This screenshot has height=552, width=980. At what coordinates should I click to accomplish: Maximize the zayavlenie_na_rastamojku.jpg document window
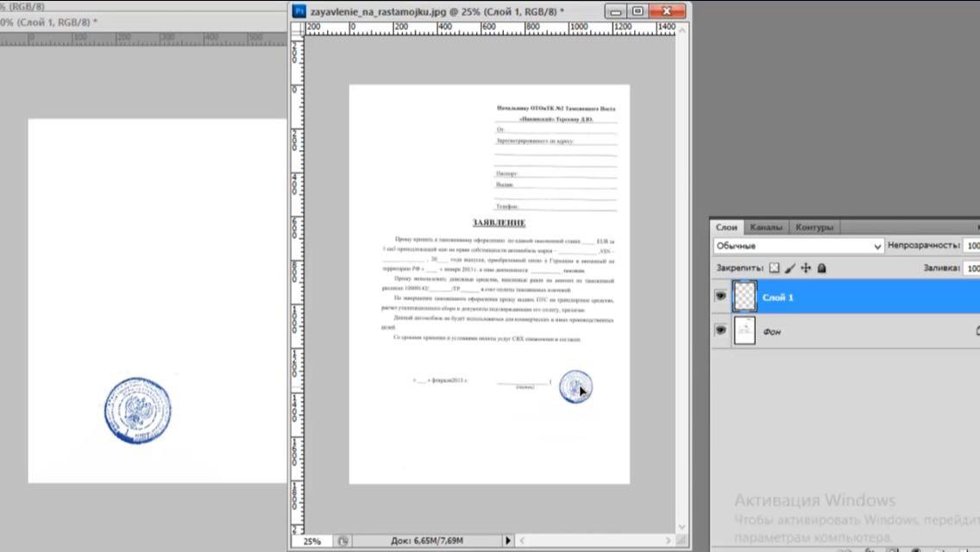click(638, 11)
